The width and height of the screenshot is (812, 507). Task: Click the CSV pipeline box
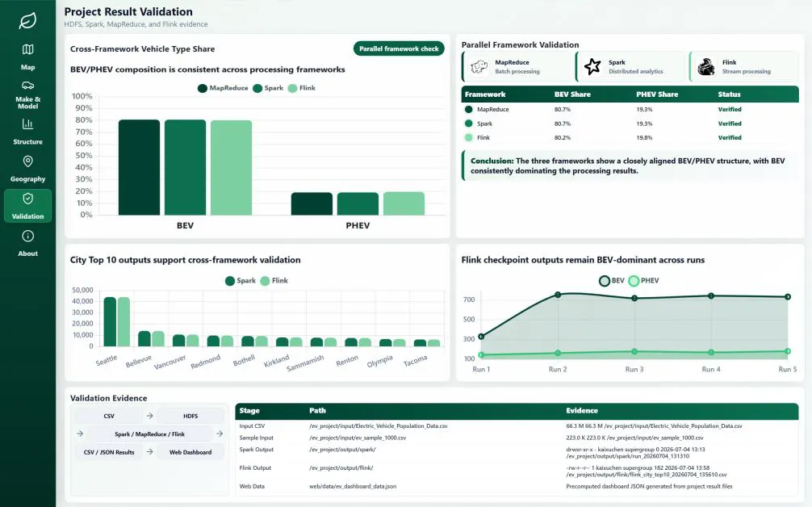pyautogui.click(x=109, y=416)
